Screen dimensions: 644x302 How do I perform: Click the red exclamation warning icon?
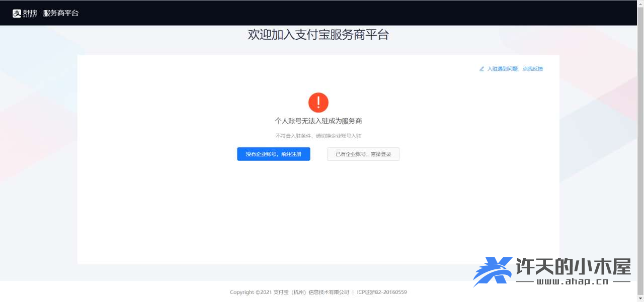pos(318,103)
